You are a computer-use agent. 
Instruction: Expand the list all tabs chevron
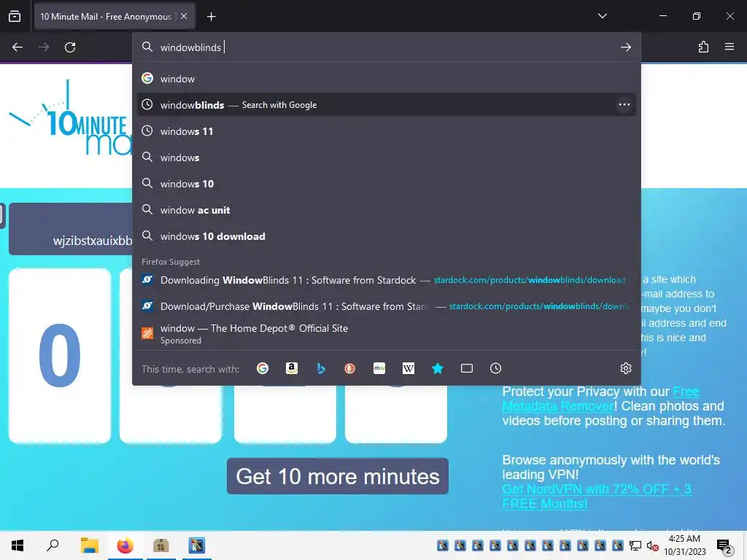pyautogui.click(x=602, y=16)
